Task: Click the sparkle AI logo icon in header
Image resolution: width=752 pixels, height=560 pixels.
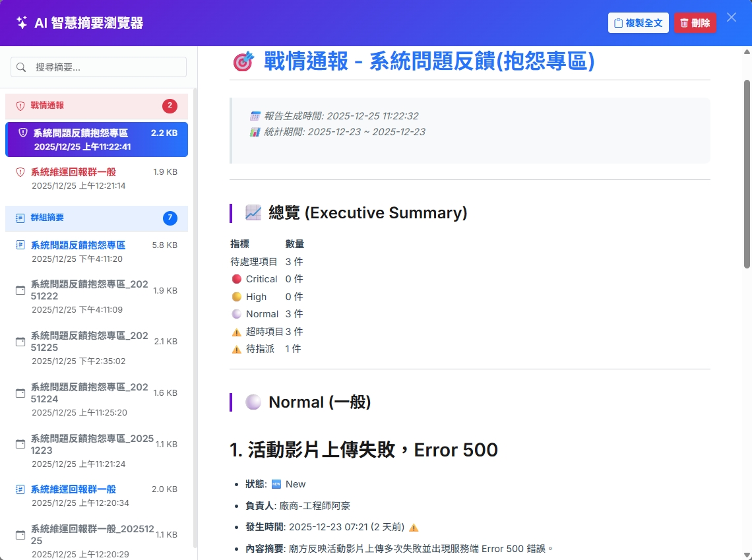Action: (x=21, y=22)
